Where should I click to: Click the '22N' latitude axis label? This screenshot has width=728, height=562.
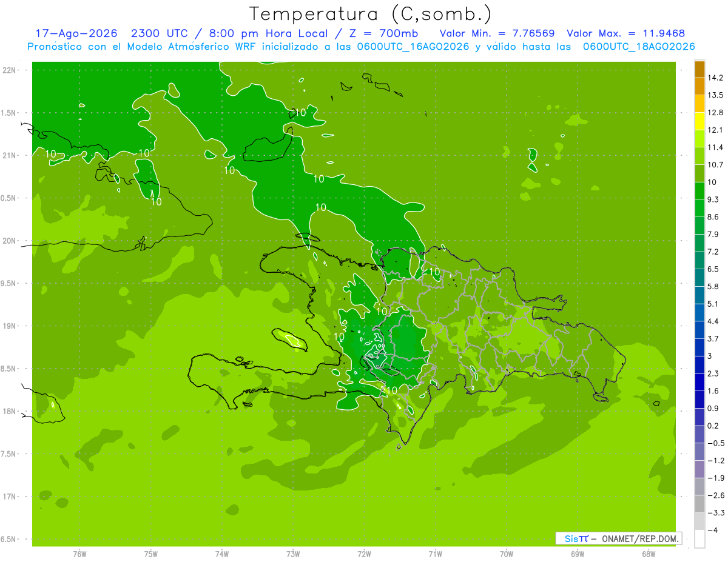[x=10, y=70]
